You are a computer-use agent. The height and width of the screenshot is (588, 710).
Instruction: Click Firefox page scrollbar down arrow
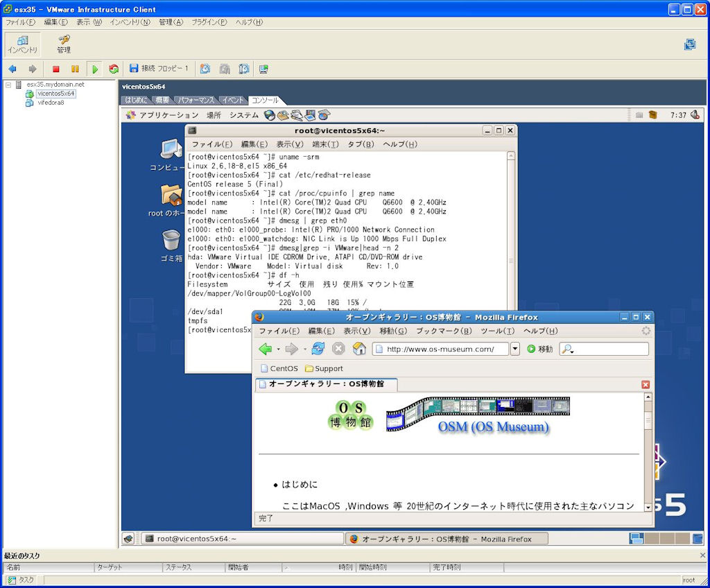(648, 508)
